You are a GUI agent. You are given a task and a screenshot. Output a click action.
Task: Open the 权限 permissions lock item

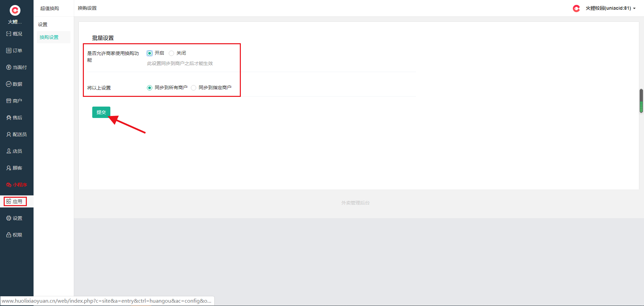coord(14,235)
